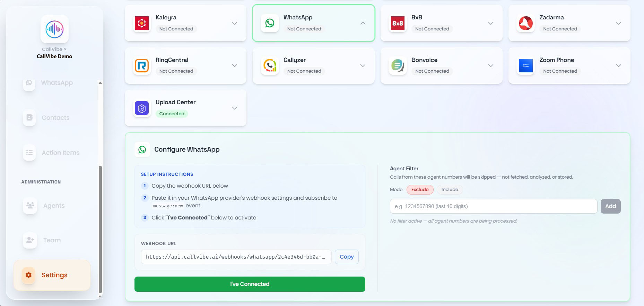Click the Kaleyra logo icon

142,23
